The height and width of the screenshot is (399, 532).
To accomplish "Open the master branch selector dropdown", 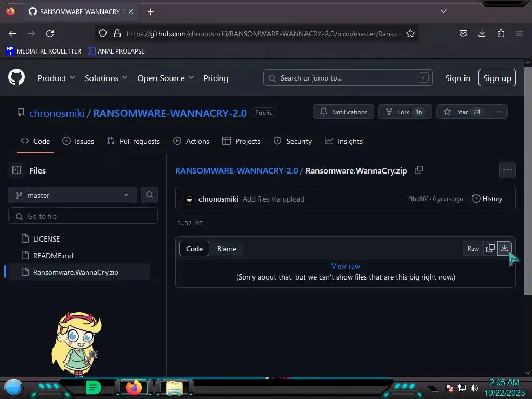I will (73, 195).
